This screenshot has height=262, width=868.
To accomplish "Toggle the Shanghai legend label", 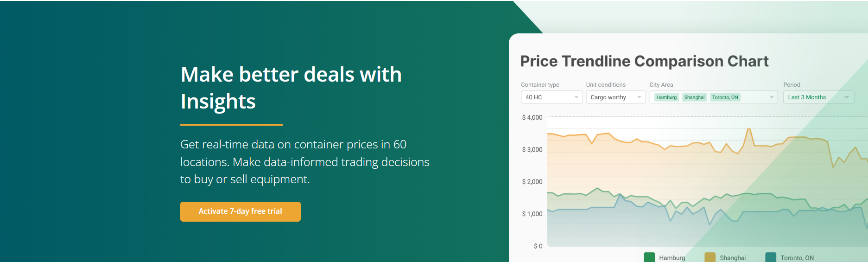I will click(733, 258).
